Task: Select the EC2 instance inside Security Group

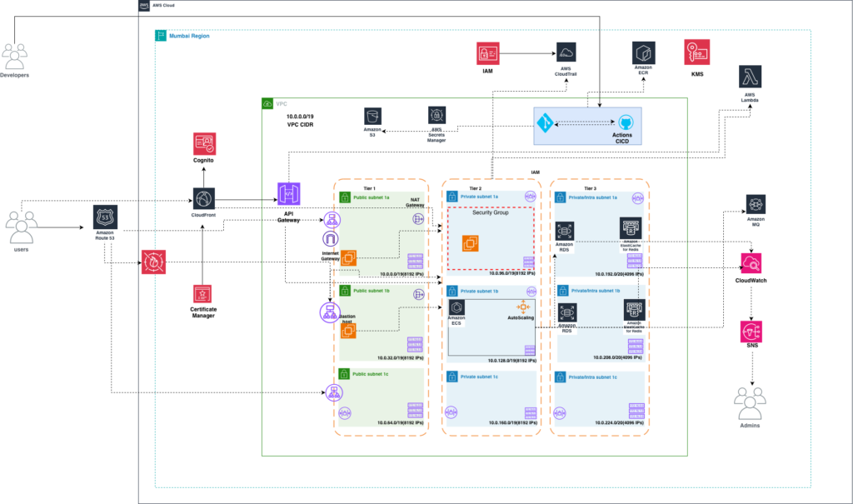Action: [471, 242]
